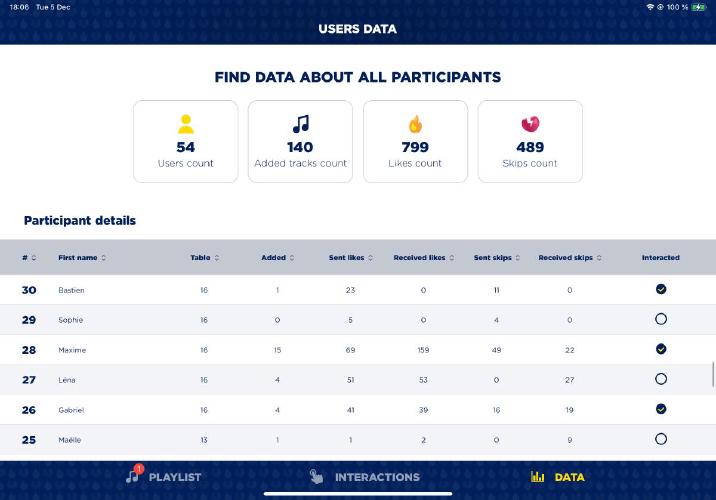The width and height of the screenshot is (716, 500).
Task: Click the broken heart Skips count icon
Action: click(x=530, y=124)
